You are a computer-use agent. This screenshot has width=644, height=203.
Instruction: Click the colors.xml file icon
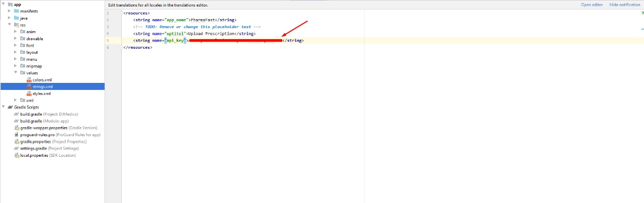(x=29, y=80)
